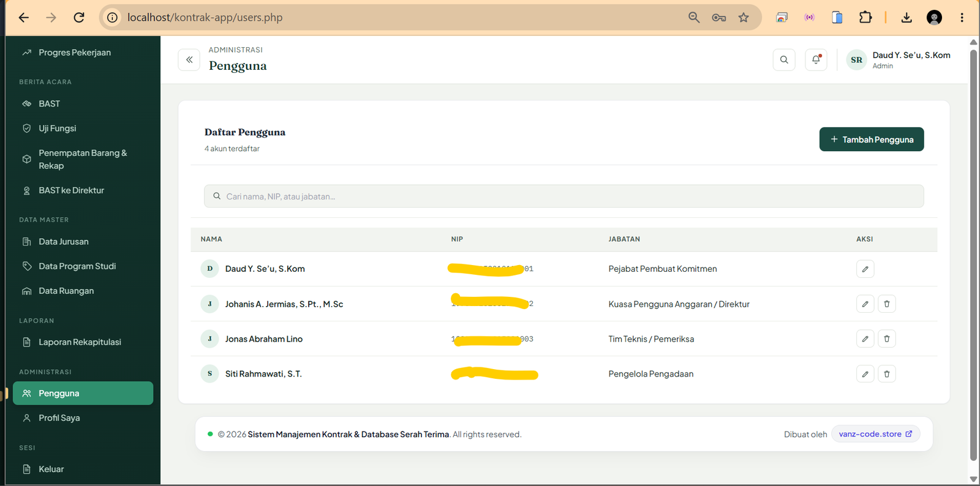
Task: Edit user Siti Rahmawati, S.T.
Action: 865,373
